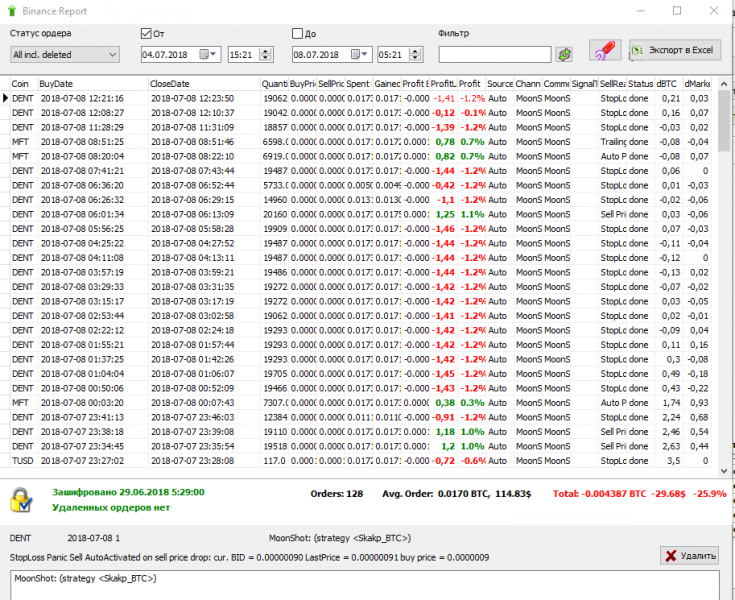Click the Фильтр text input field

(x=495, y=54)
